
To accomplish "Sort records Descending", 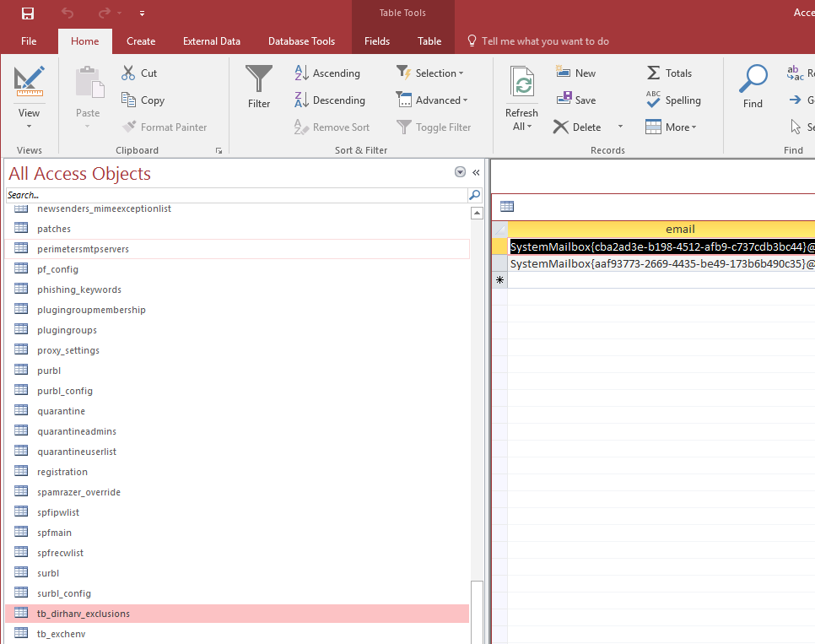I will pos(330,100).
